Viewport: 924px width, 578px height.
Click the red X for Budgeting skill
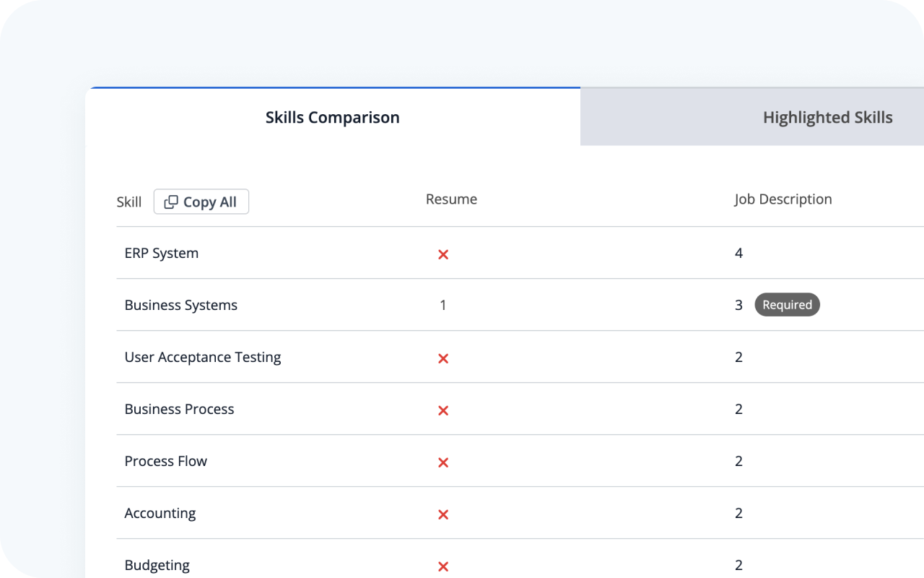coord(443,566)
